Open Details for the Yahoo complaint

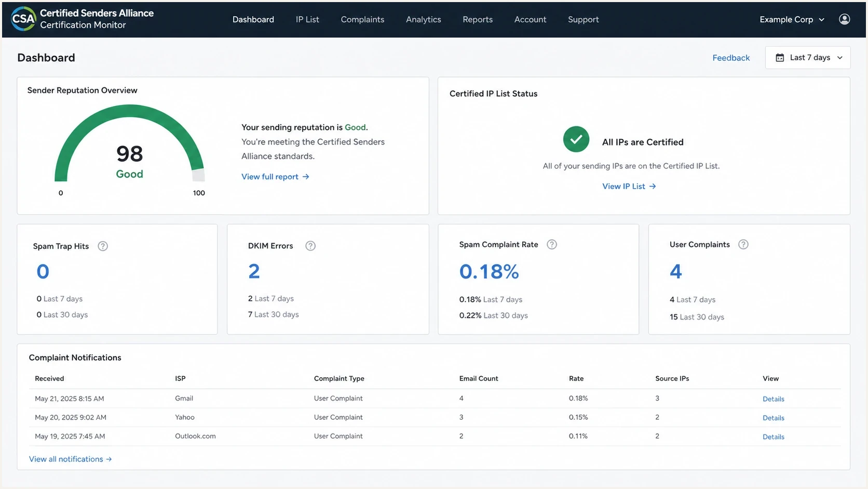point(773,418)
